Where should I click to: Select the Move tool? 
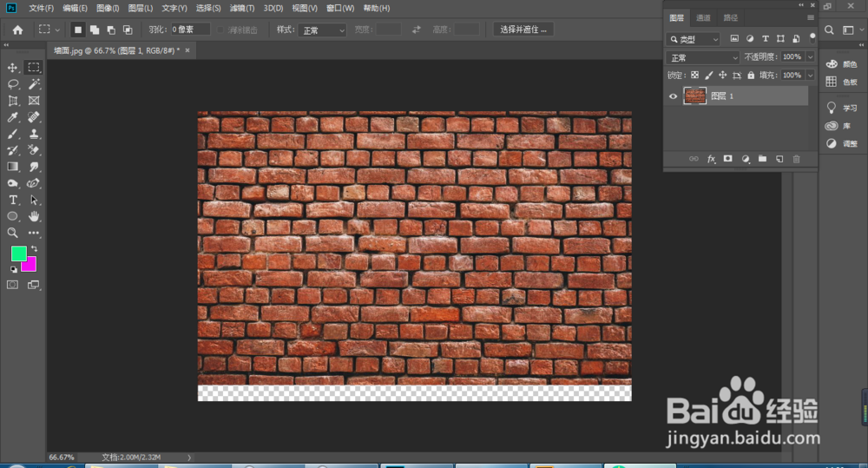click(12, 68)
